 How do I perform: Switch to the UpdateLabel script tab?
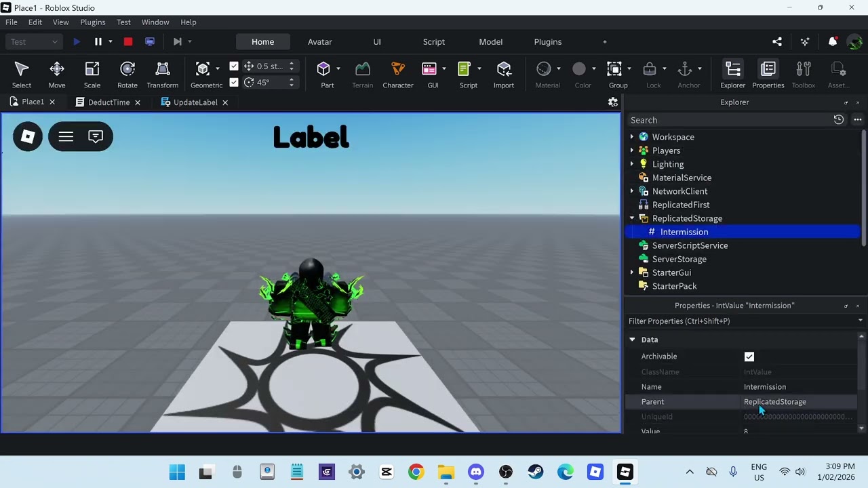195,102
